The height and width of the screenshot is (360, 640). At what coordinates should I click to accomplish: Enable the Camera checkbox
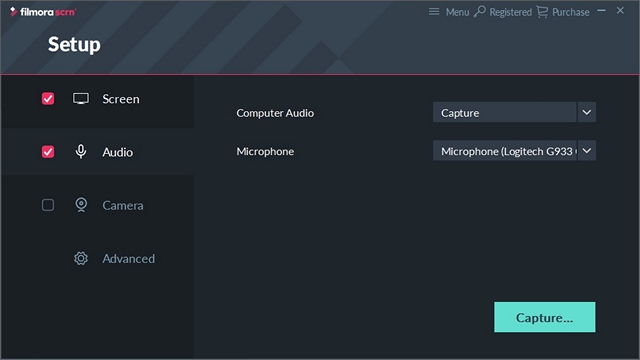pyautogui.click(x=48, y=205)
